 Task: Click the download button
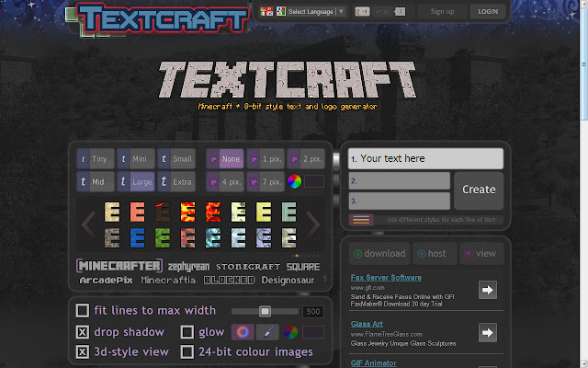click(x=379, y=254)
